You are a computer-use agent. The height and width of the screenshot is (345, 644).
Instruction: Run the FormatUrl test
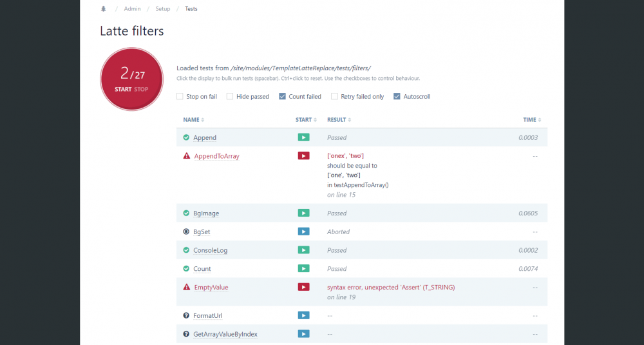pyautogui.click(x=303, y=315)
